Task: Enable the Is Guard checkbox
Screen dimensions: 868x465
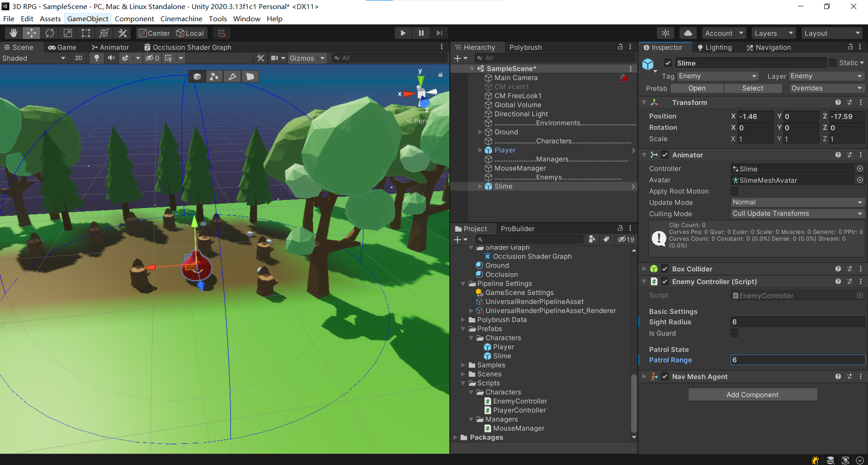Action: pyautogui.click(x=734, y=333)
